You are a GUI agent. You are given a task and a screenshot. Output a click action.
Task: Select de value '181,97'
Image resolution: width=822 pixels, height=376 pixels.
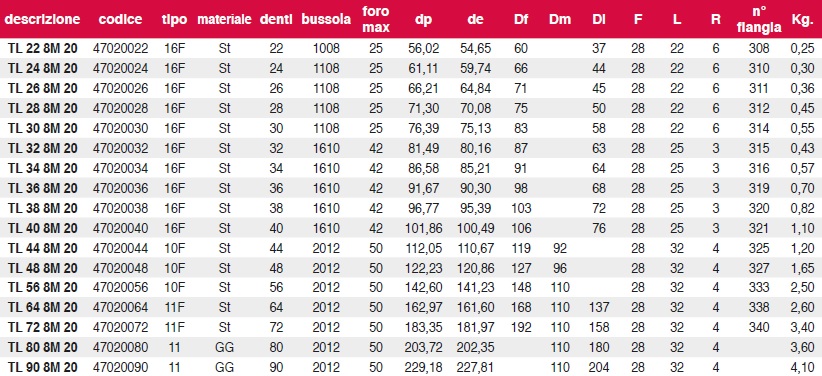[x=475, y=328]
